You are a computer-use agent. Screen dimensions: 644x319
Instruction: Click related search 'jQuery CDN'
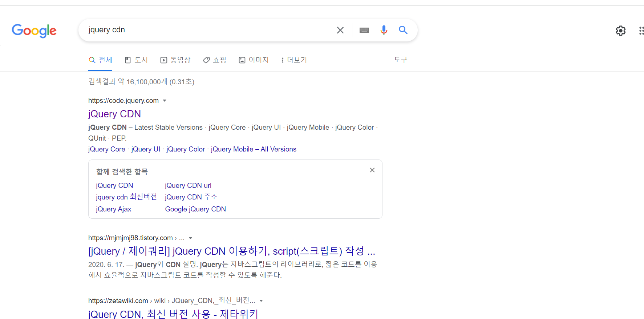click(x=114, y=186)
